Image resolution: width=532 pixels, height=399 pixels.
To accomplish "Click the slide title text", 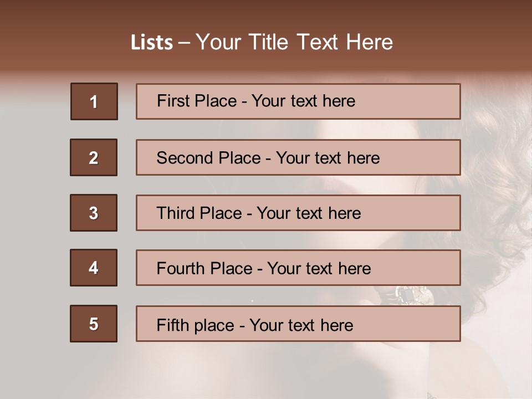I will [262, 42].
